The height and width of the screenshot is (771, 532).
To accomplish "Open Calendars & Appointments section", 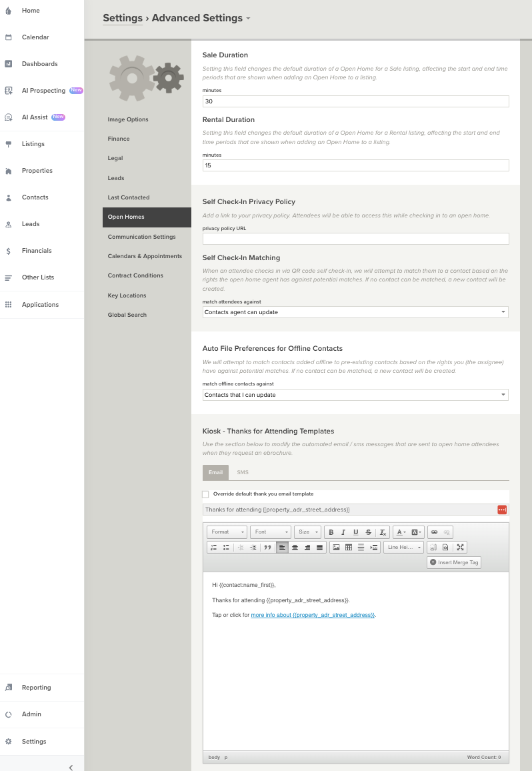I will tap(147, 256).
